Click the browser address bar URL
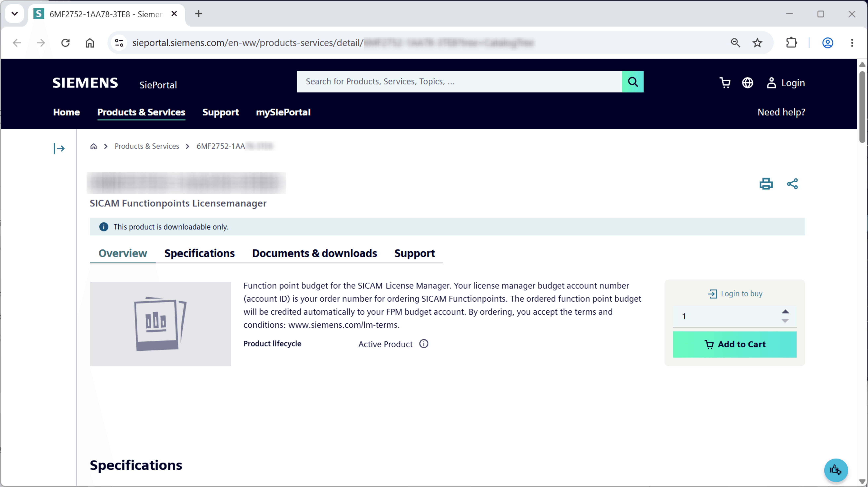The width and height of the screenshot is (868, 487). pyautogui.click(x=333, y=43)
